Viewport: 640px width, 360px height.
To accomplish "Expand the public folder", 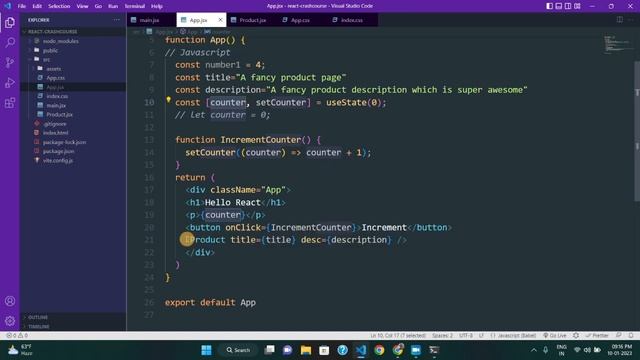I will click(x=50, y=51).
